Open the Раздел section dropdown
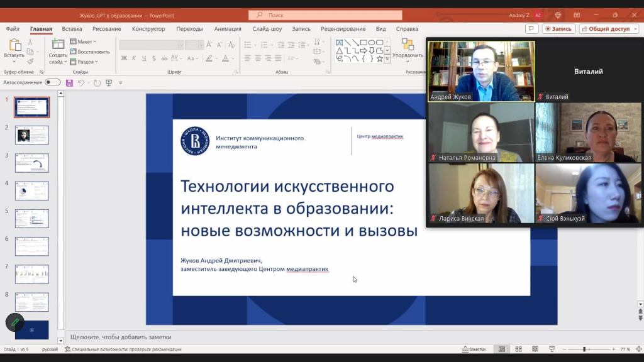The width and height of the screenshot is (644, 362). click(85, 62)
